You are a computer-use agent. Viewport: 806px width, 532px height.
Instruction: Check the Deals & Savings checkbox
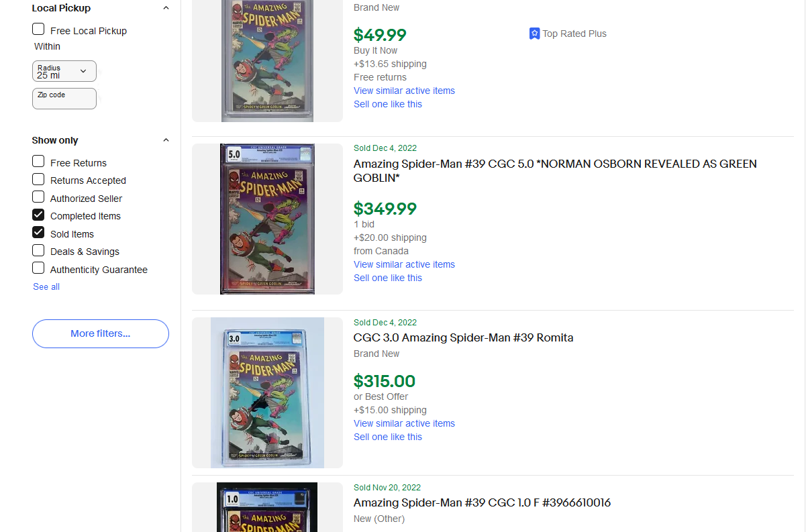(x=39, y=251)
